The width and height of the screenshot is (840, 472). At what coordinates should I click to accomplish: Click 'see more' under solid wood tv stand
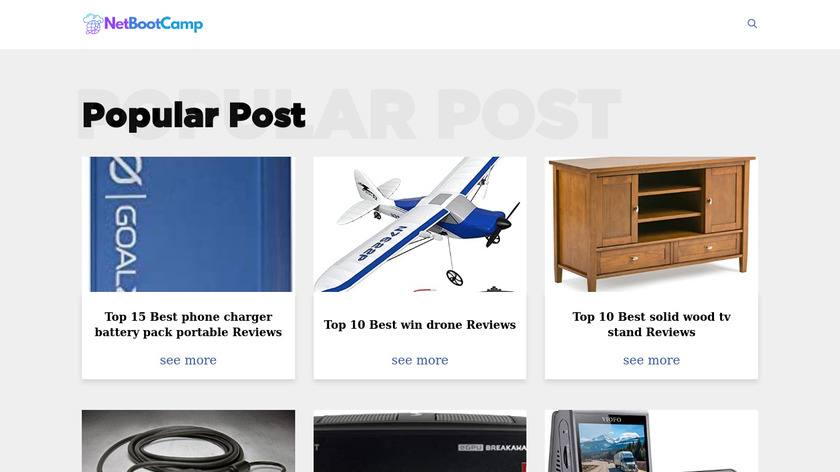pos(651,361)
